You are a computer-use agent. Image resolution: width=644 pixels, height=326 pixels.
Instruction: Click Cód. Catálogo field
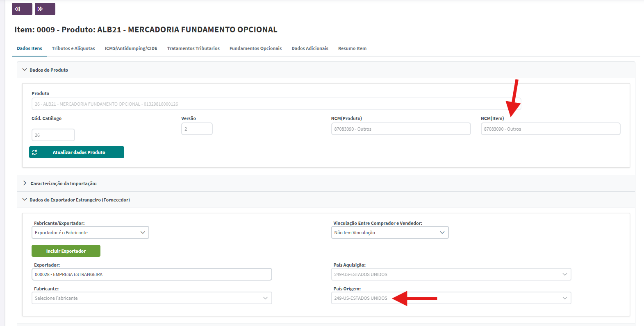pos(53,135)
